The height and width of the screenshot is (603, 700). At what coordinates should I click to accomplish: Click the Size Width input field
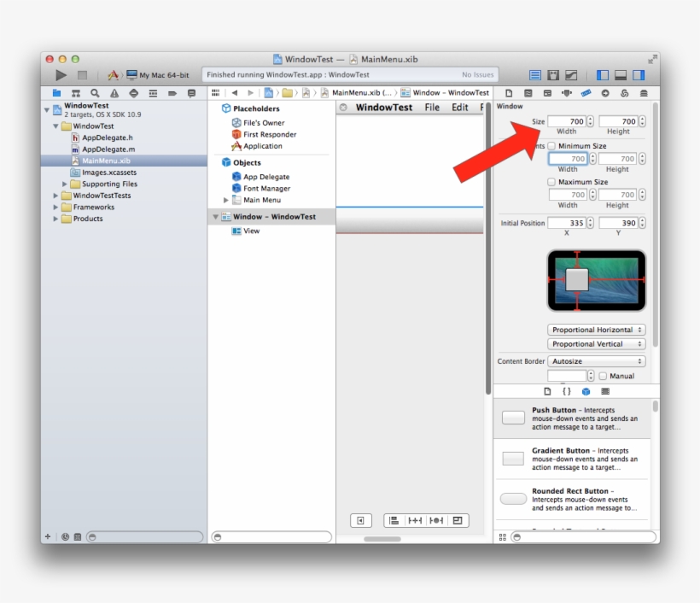click(566, 121)
